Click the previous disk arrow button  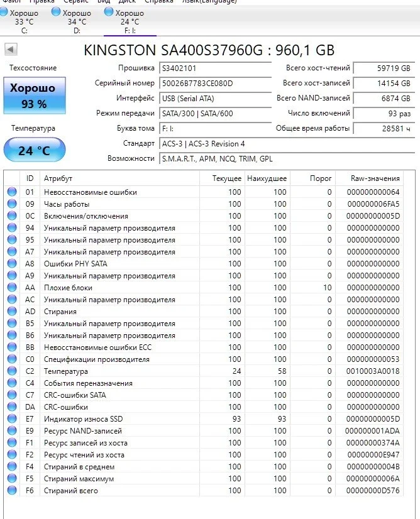(11, 50)
